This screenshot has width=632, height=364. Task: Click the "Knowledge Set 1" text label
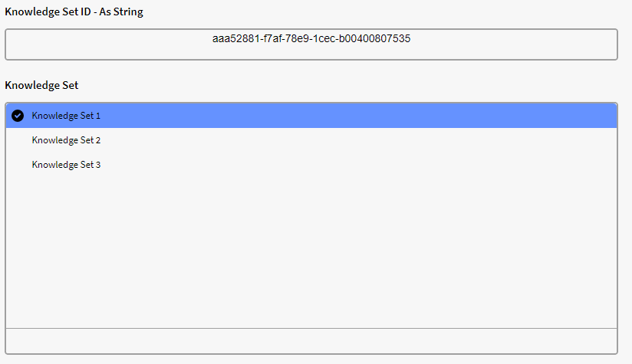click(x=66, y=116)
